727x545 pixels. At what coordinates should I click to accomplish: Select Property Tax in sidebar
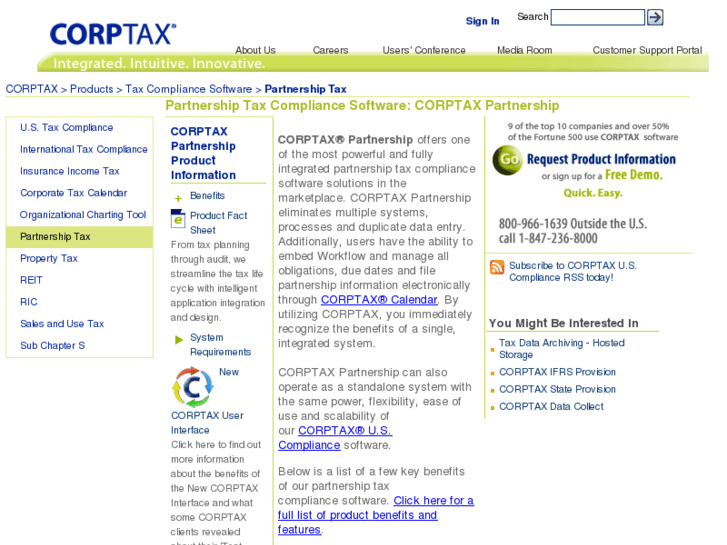coord(49,258)
